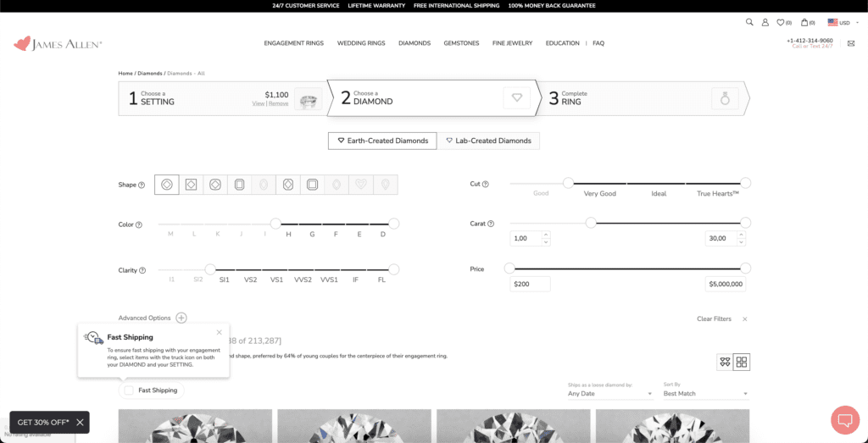Switch to Lab-Created Diamonds
This screenshot has height=443, width=868.
coord(488,141)
